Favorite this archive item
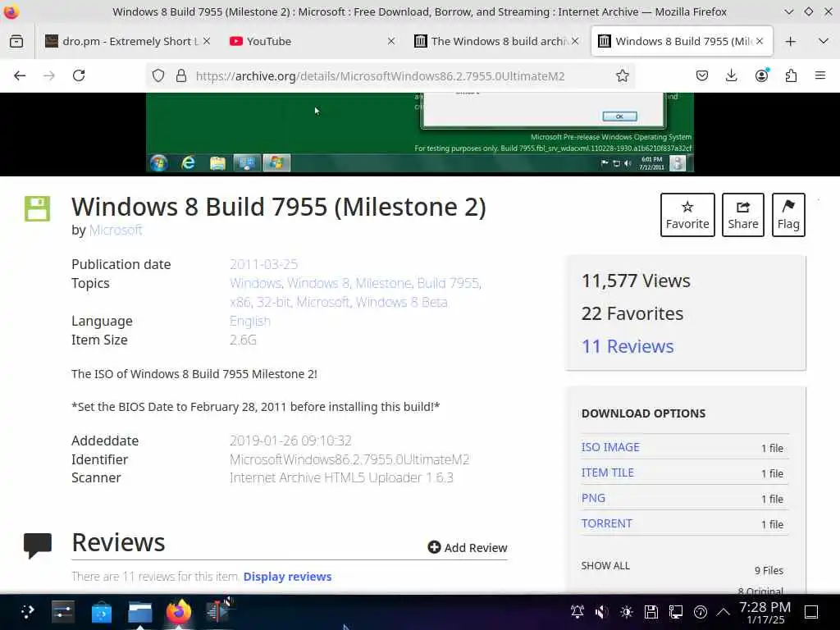 coord(687,215)
